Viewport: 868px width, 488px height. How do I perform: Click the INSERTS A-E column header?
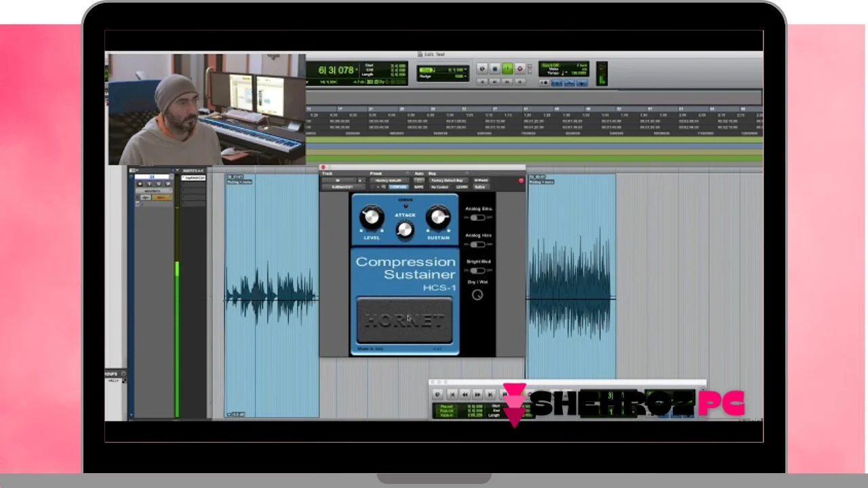click(x=193, y=170)
